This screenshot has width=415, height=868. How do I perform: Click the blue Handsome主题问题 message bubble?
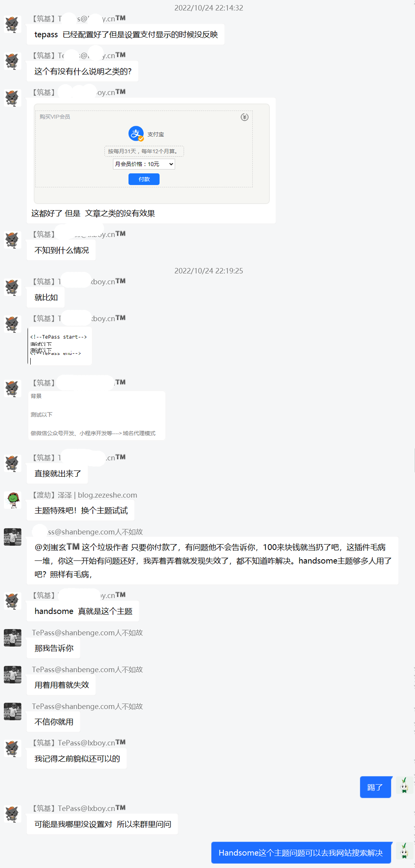301,853
